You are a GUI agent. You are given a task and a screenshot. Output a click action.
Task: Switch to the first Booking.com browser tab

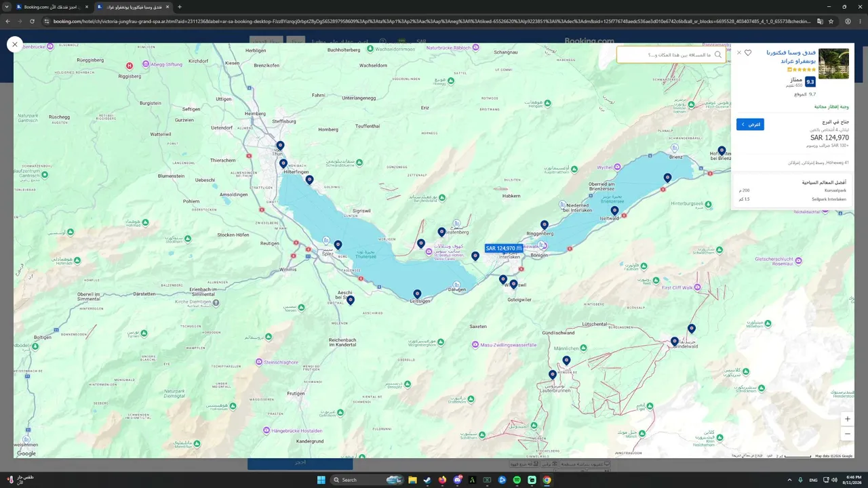coord(52,7)
